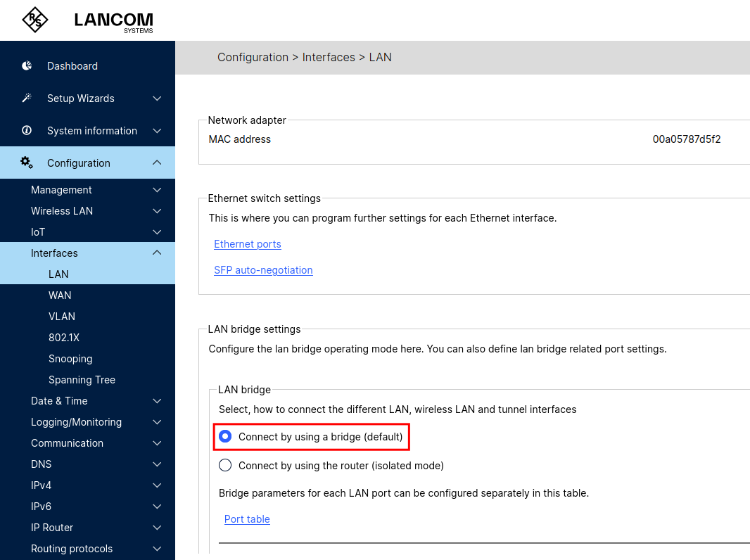Open the WAN interface page

point(60,295)
